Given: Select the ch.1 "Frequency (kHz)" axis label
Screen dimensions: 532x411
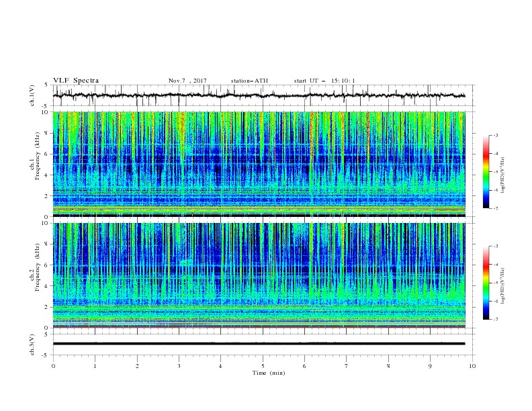Looking at the screenshot, I should (x=38, y=156).
